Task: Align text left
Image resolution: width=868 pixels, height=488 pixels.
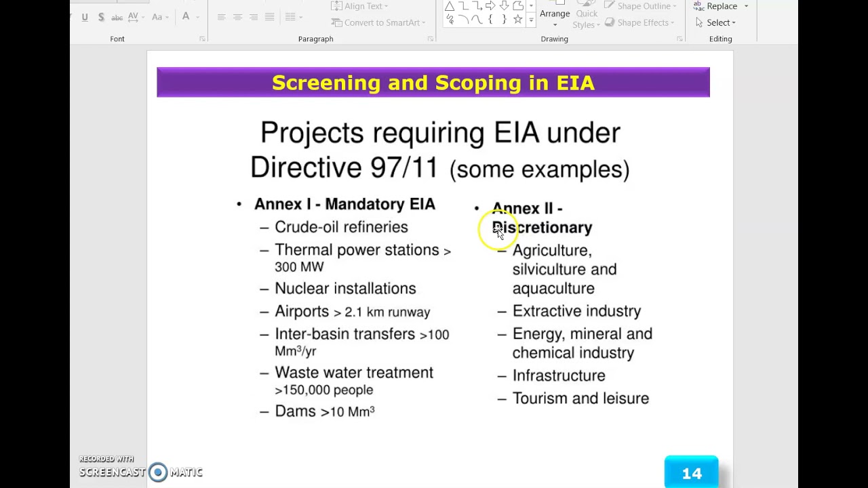Action: [x=221, y=17]
